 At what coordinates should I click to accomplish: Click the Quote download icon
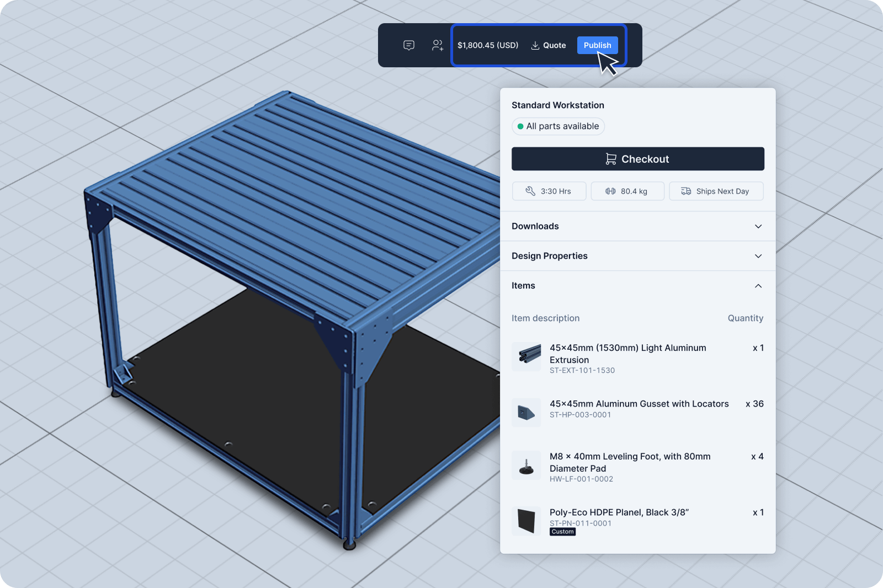[x=535, y=45]
